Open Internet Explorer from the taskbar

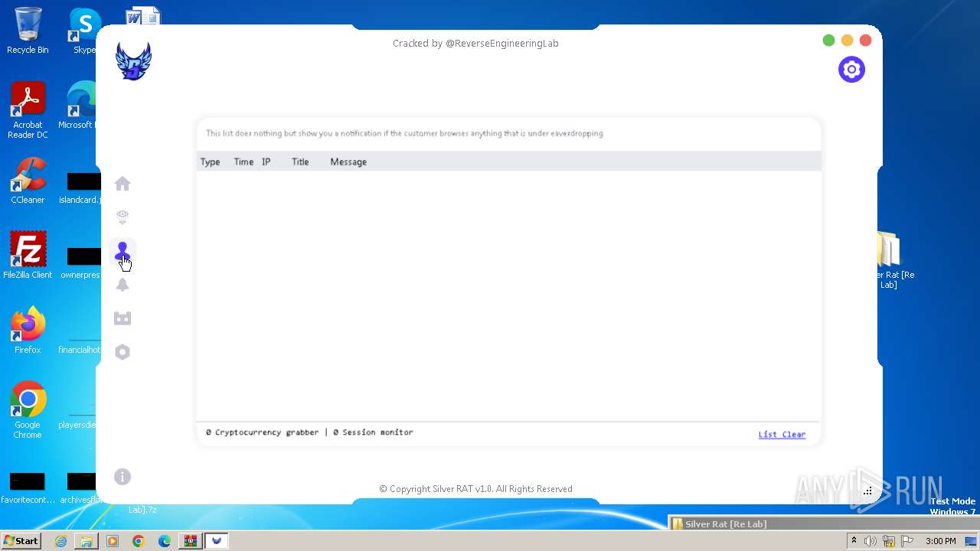tap(60, 541)
